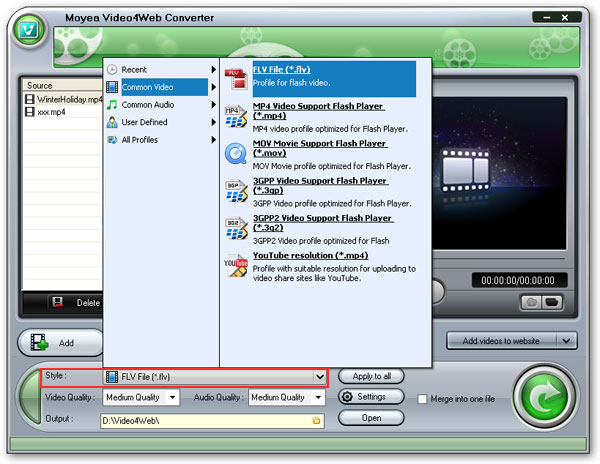Expand the Common Audio submenu arrow

(x=213, y=104)
